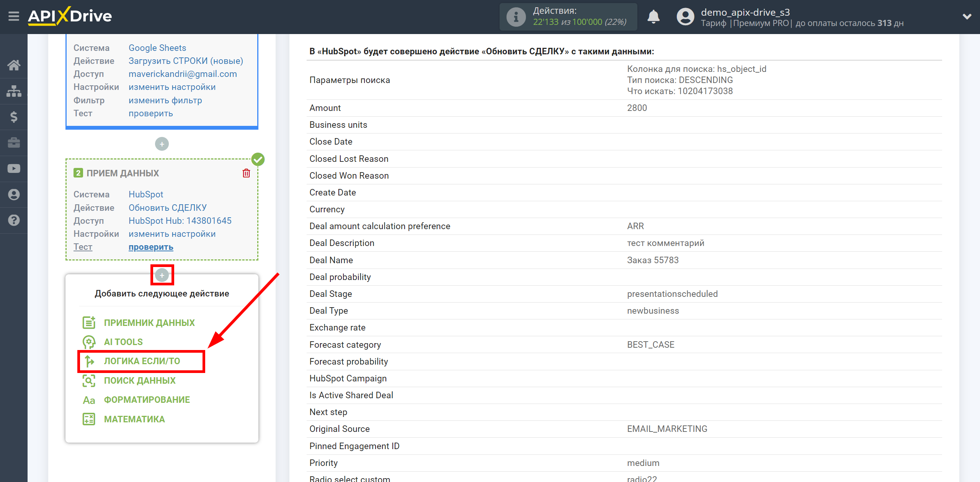The height and width of the screenshot is (482, 980).
Task: Click the ARR calculation preference value
Action: point(635,226)
